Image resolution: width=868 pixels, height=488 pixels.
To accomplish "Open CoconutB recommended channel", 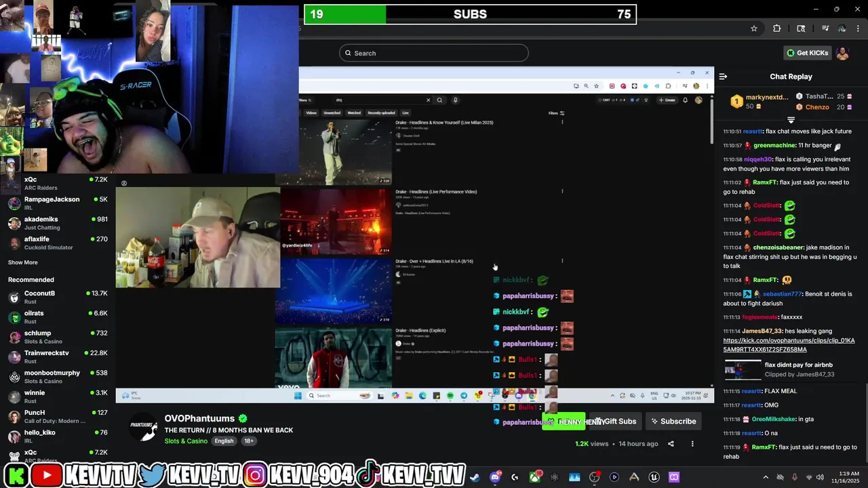I will [58, 297].
